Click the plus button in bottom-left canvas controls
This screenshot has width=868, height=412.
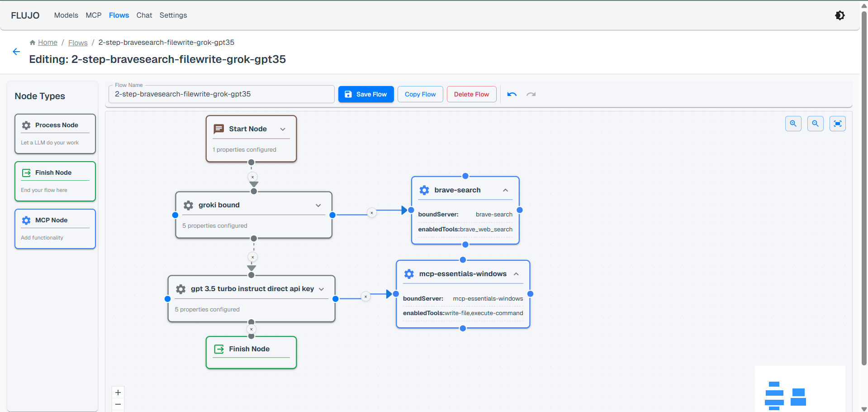click(x=118, y=393)
